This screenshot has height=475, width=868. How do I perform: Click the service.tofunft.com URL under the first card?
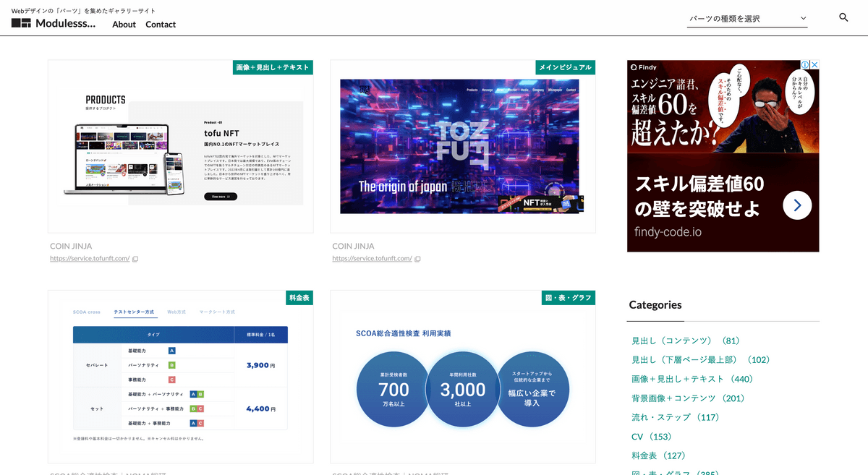90,259
